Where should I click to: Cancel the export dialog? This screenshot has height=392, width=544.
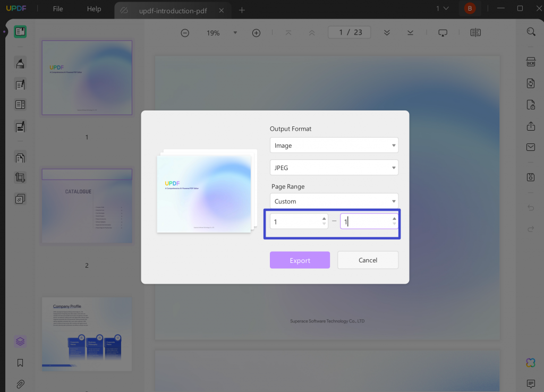(368, 260)
